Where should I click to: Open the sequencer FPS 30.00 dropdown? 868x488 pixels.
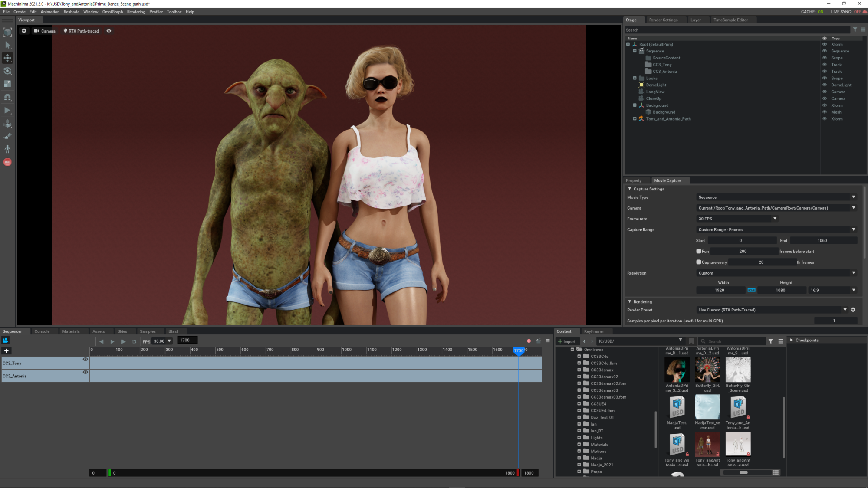162,341
